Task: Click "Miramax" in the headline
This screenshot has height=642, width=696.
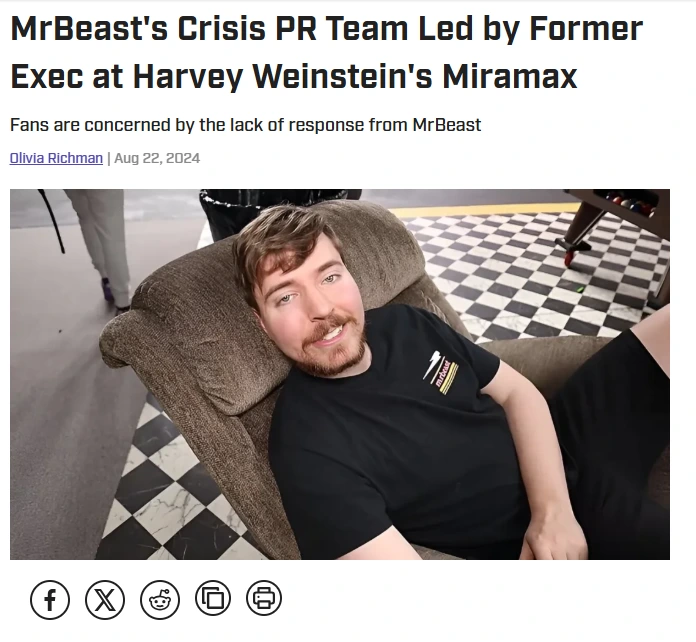Action: coord(509,76)
